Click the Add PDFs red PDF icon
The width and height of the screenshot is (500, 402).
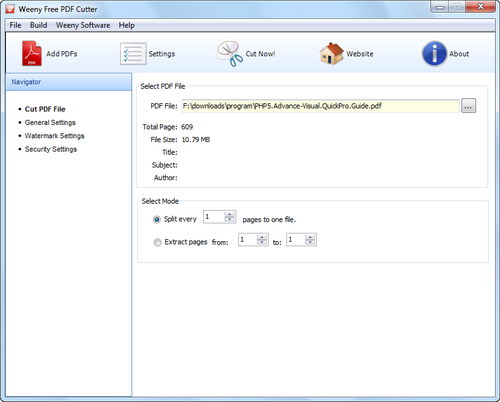click(x=32, y=53)
